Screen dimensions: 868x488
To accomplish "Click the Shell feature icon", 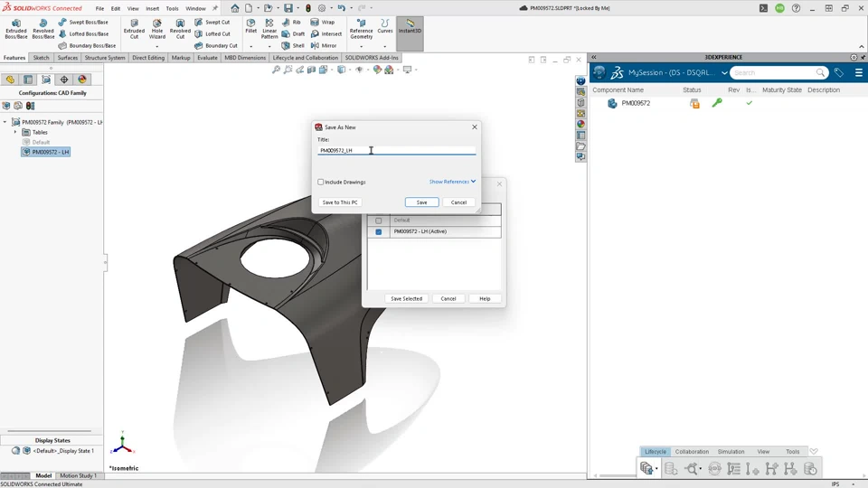I will click(x=292, y=45).
